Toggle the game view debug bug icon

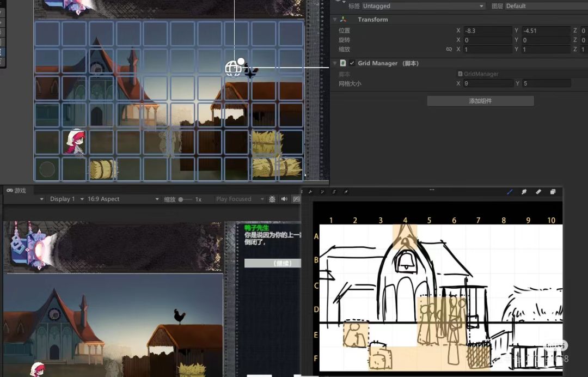click(272, 199)
